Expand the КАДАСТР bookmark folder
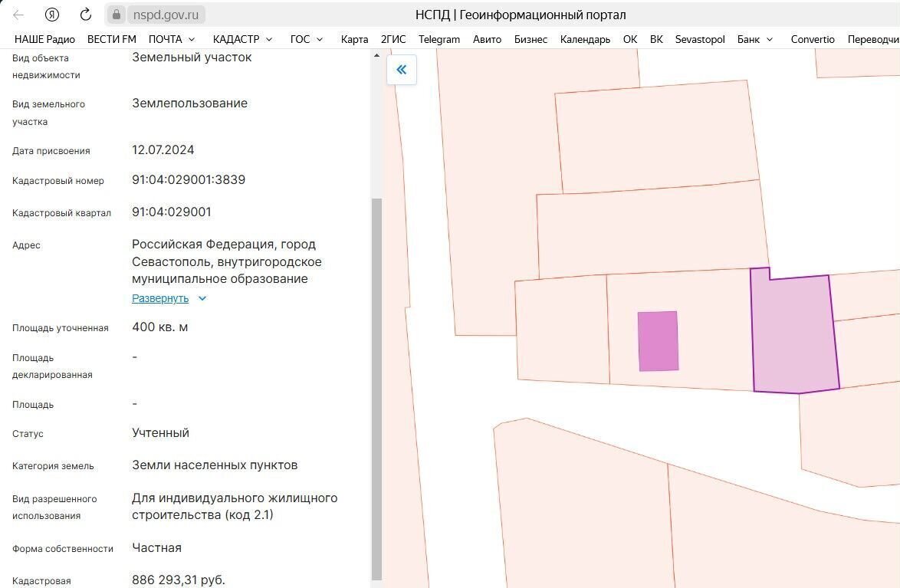The height and width of the screenshot is (588, 900). pos(242,39)
